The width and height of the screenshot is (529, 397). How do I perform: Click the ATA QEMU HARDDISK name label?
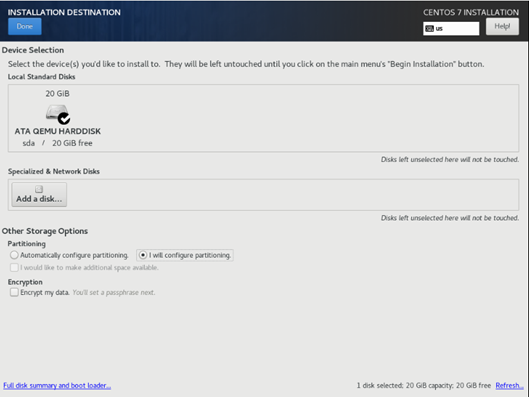pos(58,131)
